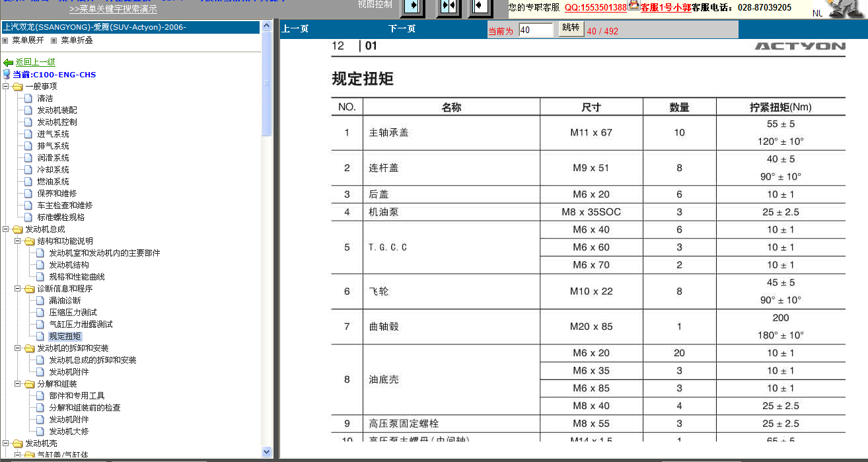Screen dimensions: 868x462
Task: Click the document icon beside 清洁
Action: 28,98
